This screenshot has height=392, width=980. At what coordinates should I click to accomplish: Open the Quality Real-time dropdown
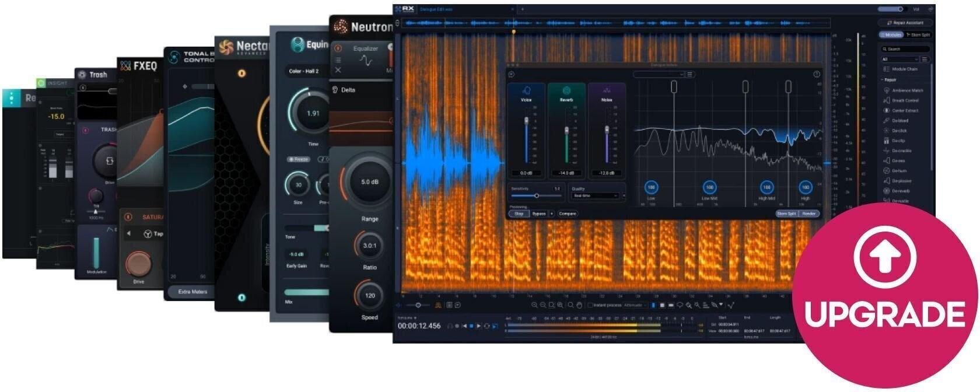point(595,195)
